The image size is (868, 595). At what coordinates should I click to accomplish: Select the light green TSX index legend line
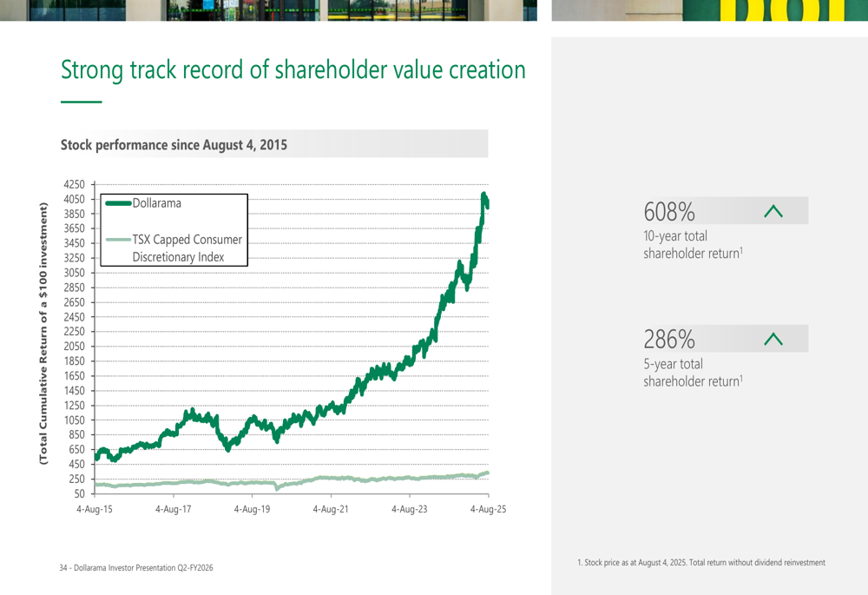118,240
